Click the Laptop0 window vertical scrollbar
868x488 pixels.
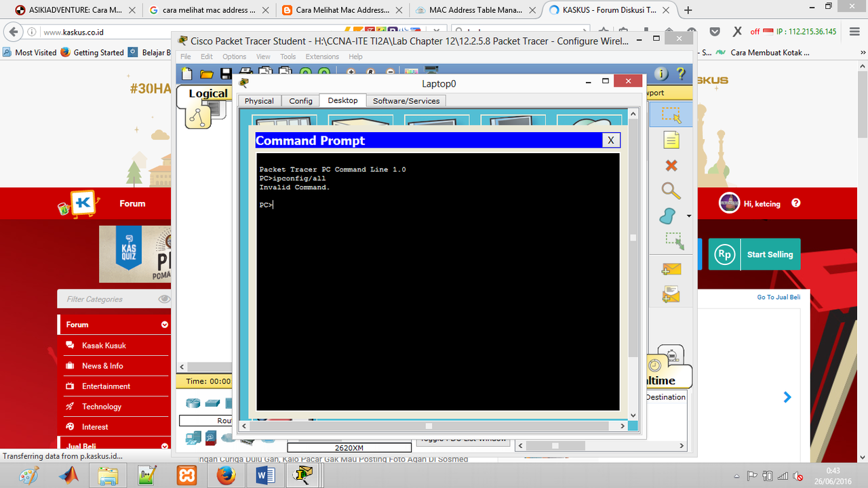[x=633, y=264]
